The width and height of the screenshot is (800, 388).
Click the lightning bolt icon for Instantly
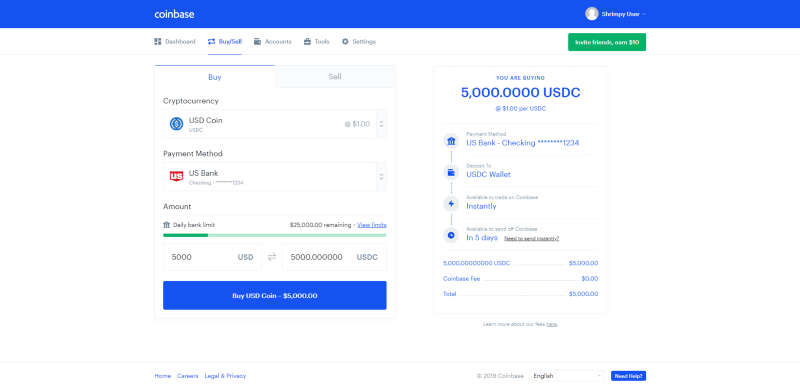451,204
